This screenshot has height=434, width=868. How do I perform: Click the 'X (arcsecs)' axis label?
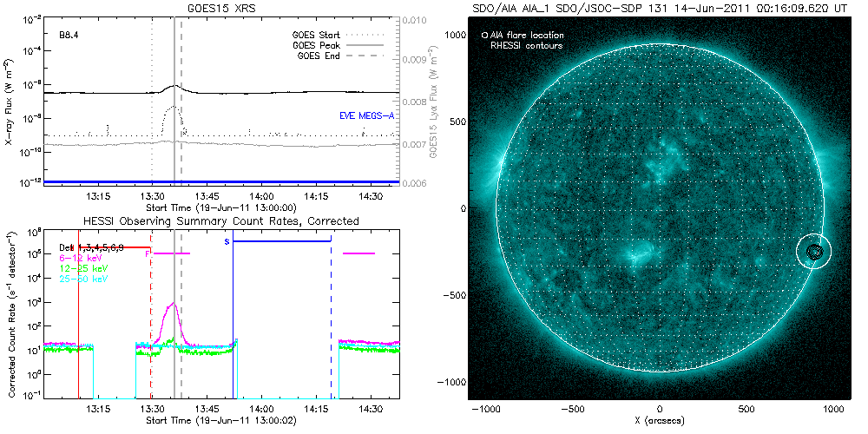(x=660, y=421)
